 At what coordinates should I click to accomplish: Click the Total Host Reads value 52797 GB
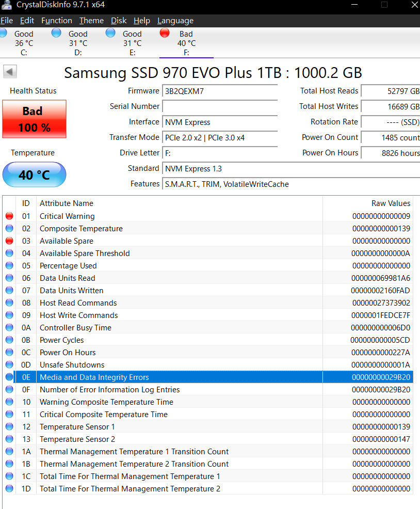pyautogui.click(x=391, y=91)
